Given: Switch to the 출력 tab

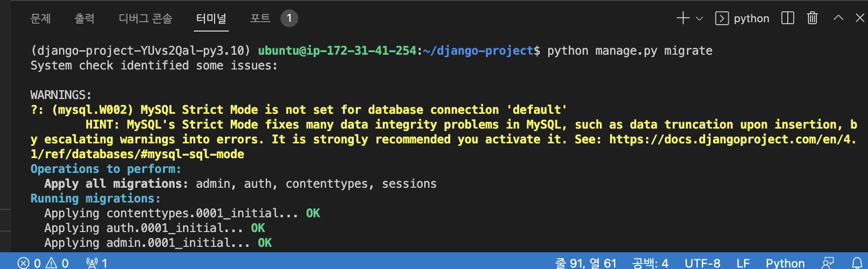Looking at the screenshot, I should (x=85, y=18).
